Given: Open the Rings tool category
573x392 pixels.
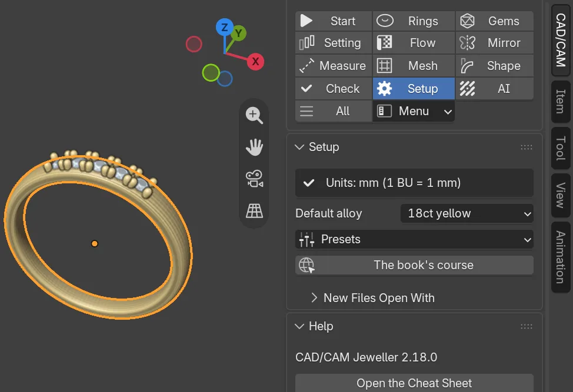Looking at the screenshot, I should tap(414, 21).
